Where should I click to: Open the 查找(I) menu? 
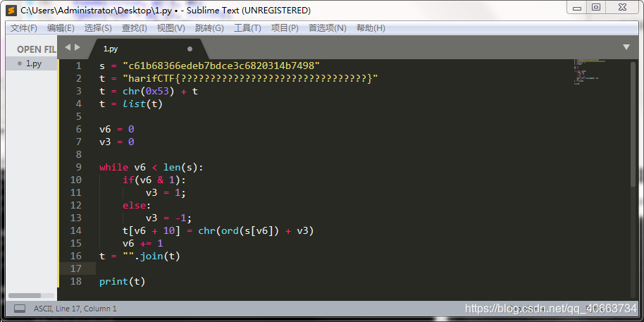click(x=135, y=28)
